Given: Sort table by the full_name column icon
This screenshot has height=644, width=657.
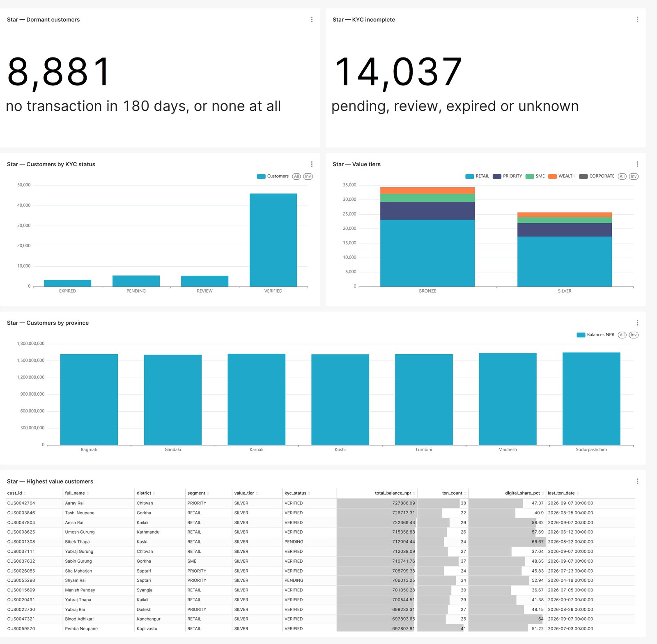Looking at the screenshot, I should (x=88, y=493).
